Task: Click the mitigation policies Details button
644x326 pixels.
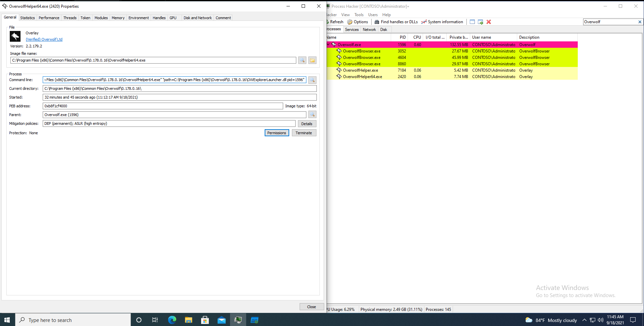Action: click(x=307, y=124)
